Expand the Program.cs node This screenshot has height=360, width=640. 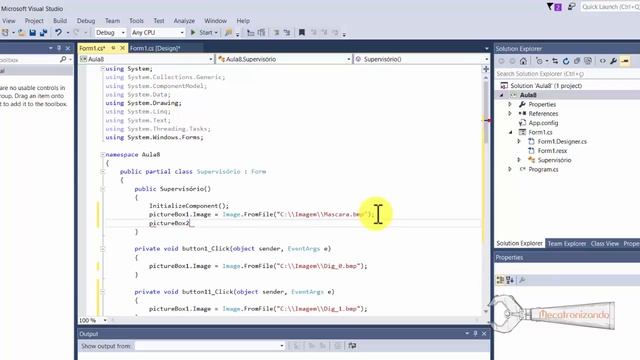(510, 169)
